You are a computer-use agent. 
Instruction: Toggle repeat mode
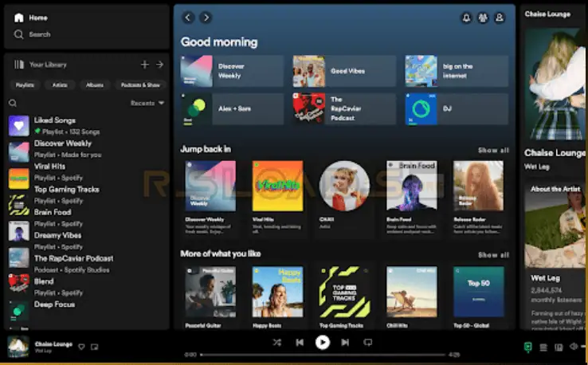(368, 342)
